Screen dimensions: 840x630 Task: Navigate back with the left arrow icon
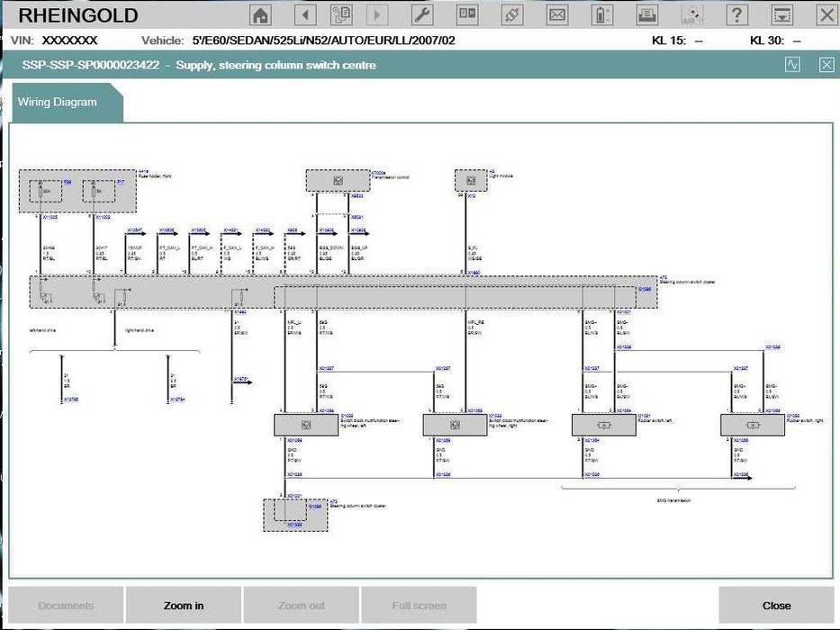coord(305,15)
